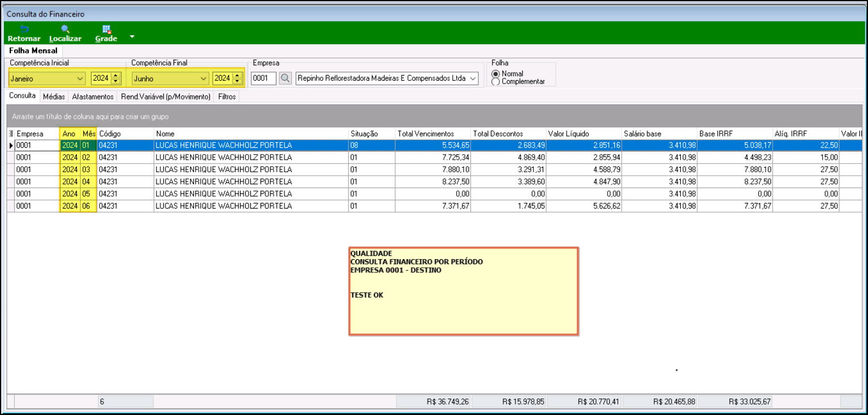Select the row with Mês 04

tap(435, 182)
